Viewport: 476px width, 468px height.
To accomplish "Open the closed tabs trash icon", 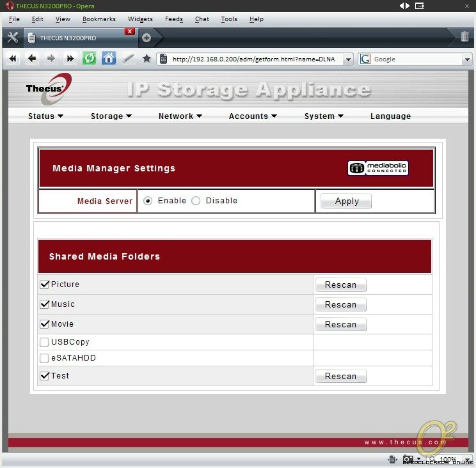I will (x=464, y=36).
